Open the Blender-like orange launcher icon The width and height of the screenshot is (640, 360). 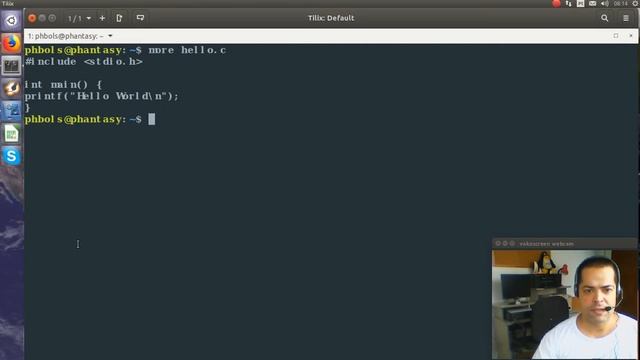tap(11, 88)
